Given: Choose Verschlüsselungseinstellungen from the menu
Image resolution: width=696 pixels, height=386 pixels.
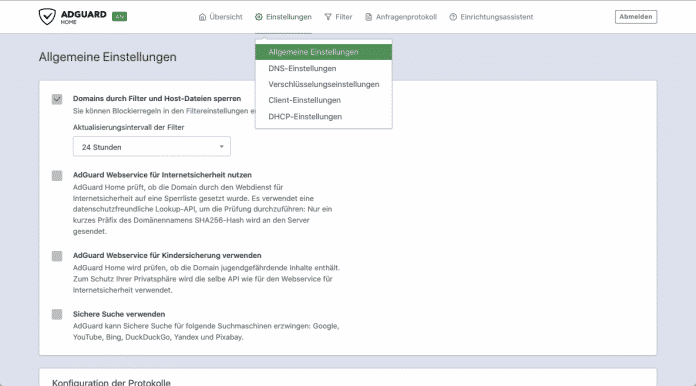Looking at the screenshot, I should (324, 84).
